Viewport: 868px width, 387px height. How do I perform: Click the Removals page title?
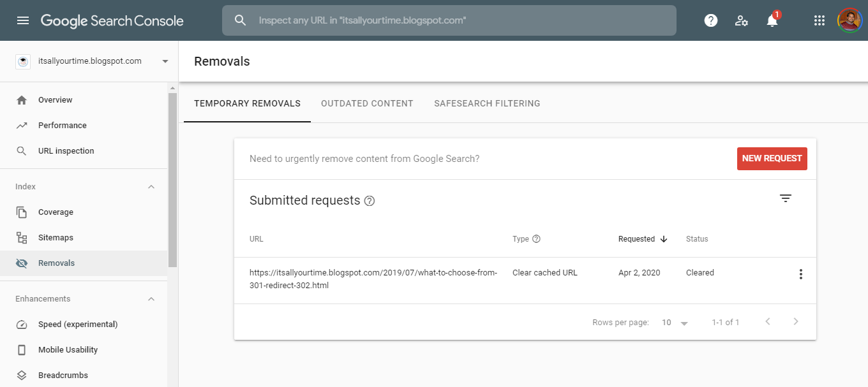[222, 62]
